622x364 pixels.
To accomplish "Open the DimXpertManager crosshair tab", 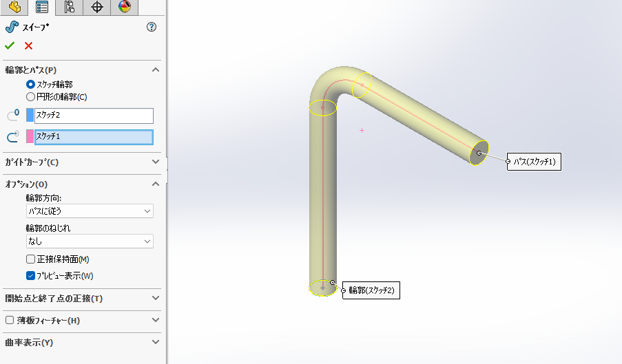I will [97, 7].
